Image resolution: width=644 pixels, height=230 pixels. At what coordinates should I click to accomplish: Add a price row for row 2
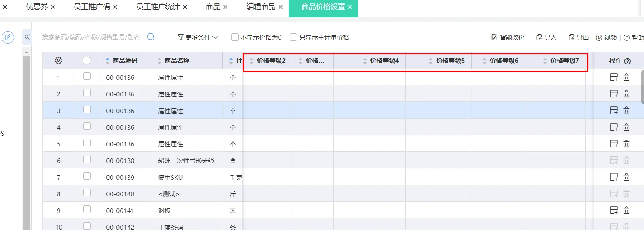[x=614, y=94]
